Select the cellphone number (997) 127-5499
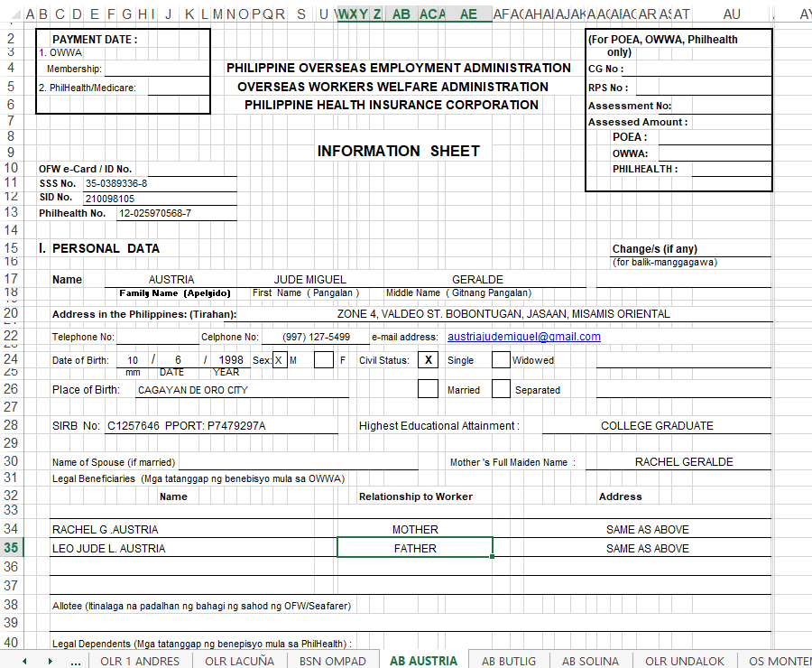The height and width of the screenshot is (668, 812). tap(316, 337)
